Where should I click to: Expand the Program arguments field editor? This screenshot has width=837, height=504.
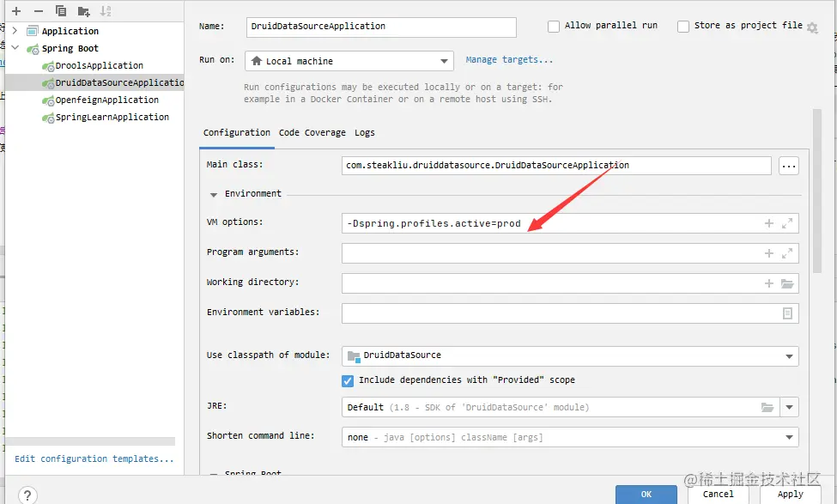tap(787, 253)
